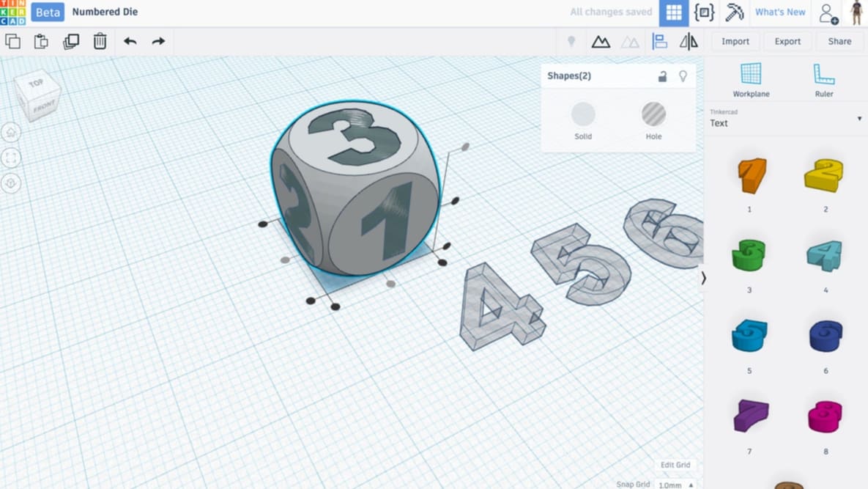Open the Shape Generators panel
This screenshot has height=489, width=868.
point(704,12)
